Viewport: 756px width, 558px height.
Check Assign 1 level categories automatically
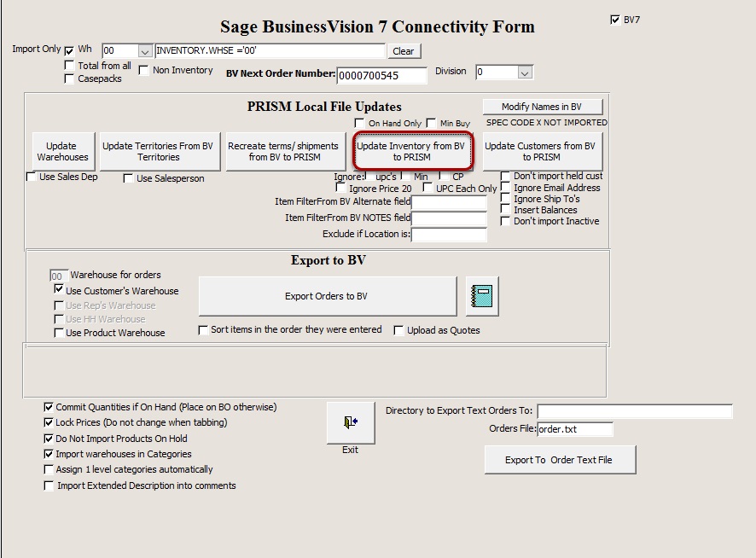coord(49,469)
